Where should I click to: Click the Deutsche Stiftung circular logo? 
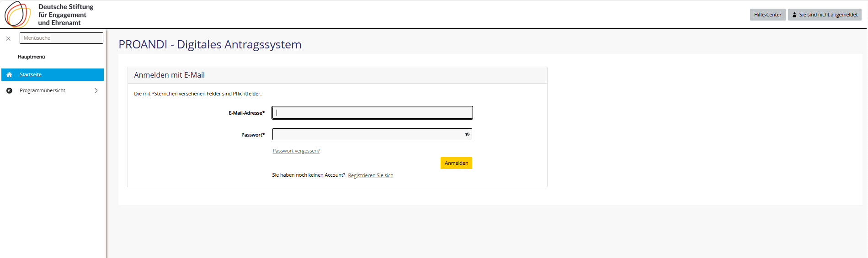click(17, 15)
